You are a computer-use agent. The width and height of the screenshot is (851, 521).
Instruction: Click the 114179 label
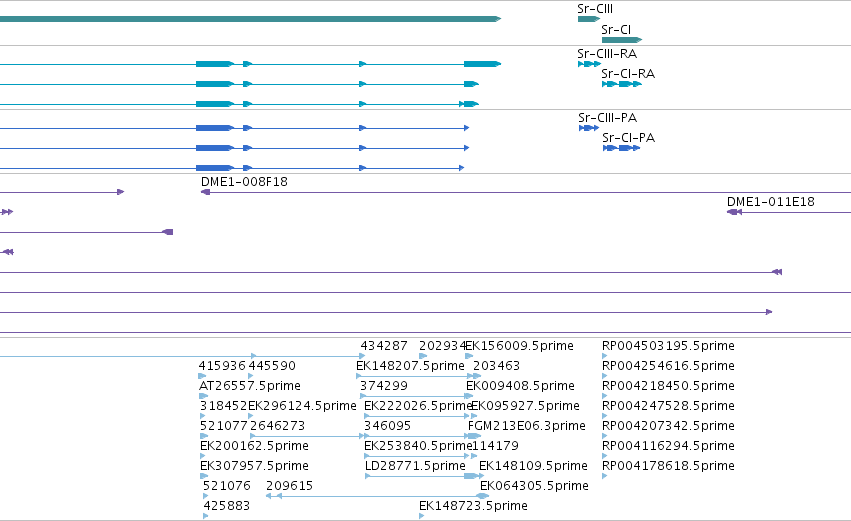496,446
